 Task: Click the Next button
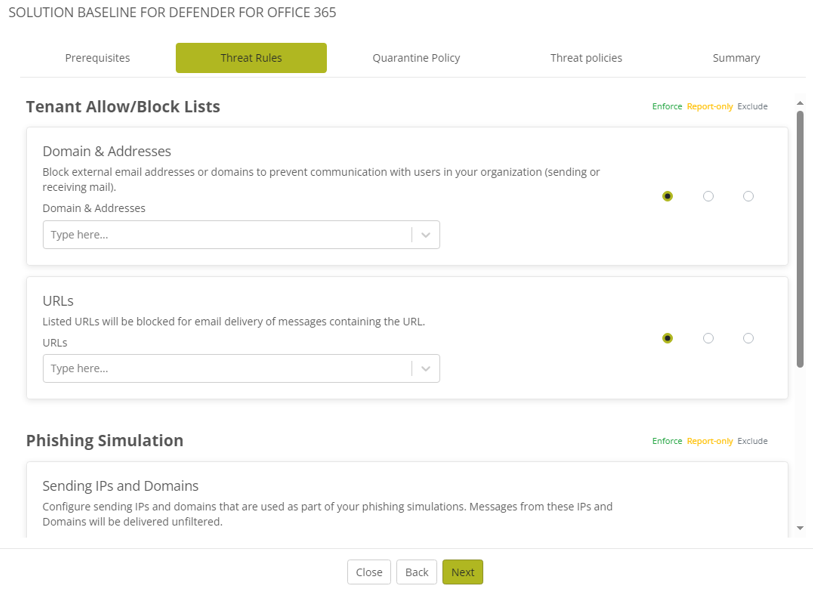coord(462,572)
